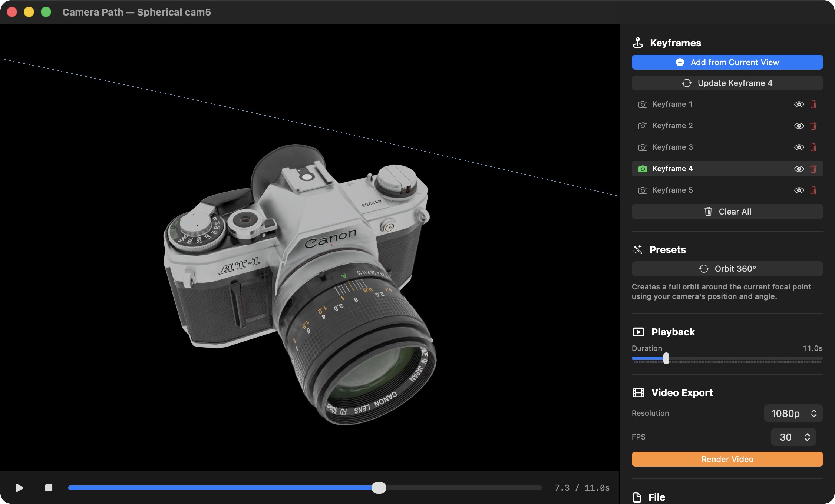Click the joystick icon beside Keyframes header

(x=638, y=42)
